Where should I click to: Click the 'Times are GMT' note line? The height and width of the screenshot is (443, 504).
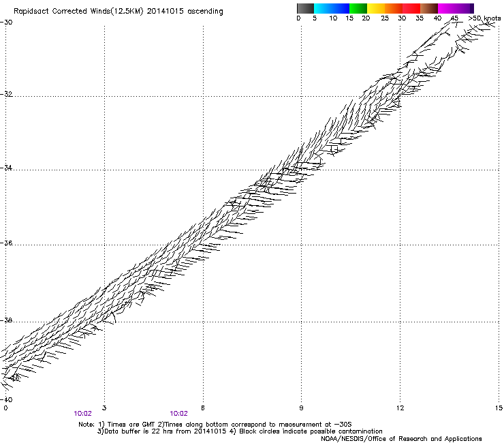click(215, 425)
